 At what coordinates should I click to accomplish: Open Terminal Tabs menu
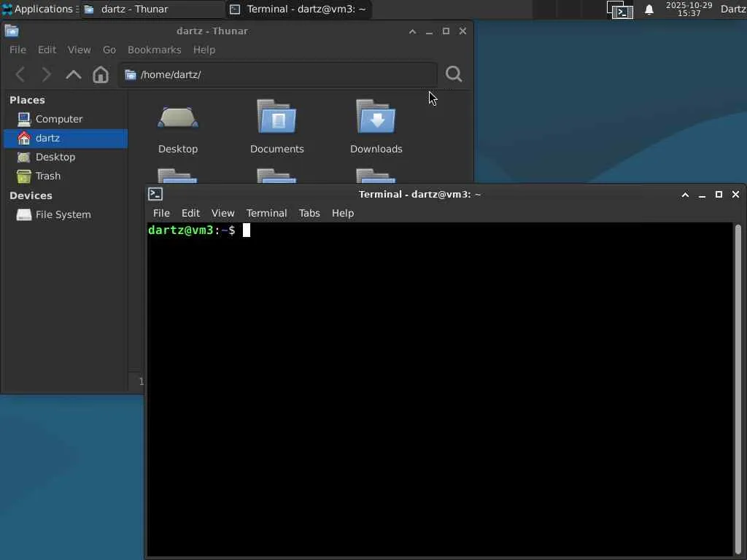(x=309, y=213)
